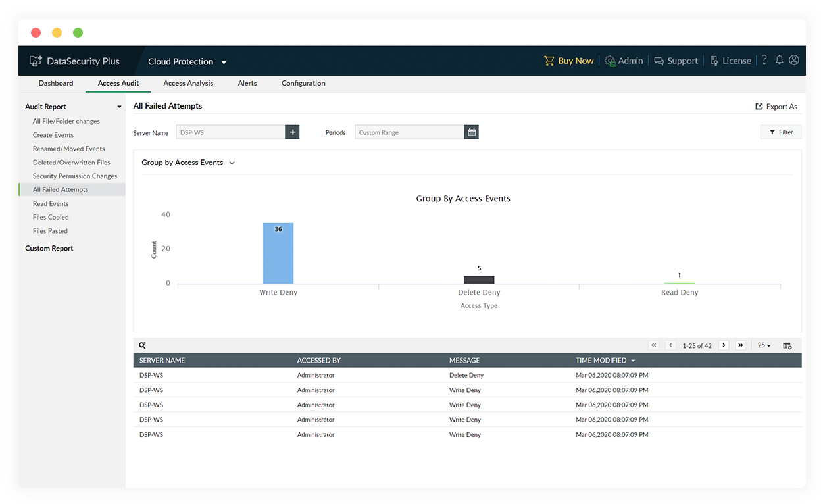The height and width of the screenshot is (504, 825).
Task: Click the Server Name input field
Action: click(x=230, y=132)
